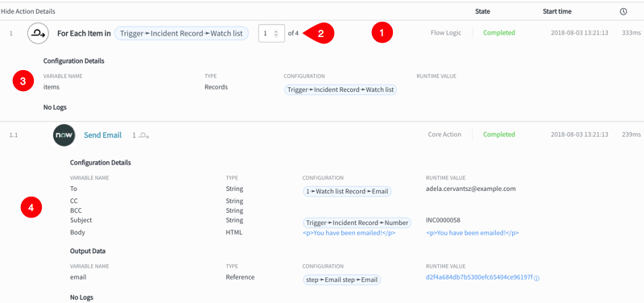Image resolution: width=644 pixels, height=303 pixels.
Task: Click the 'step Email step Email' pill
Action: pos(341,280)
